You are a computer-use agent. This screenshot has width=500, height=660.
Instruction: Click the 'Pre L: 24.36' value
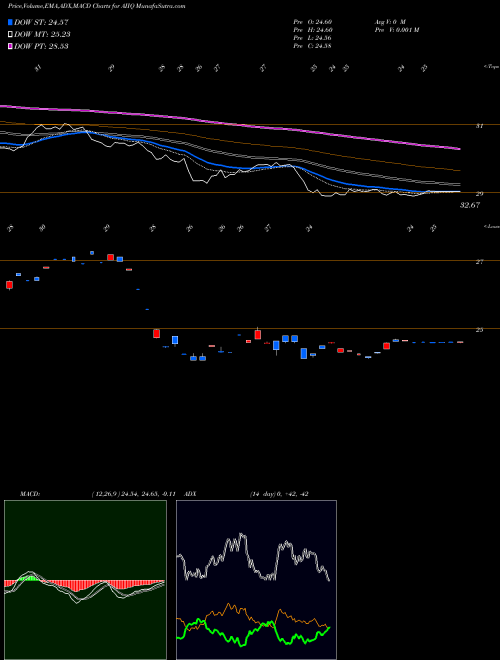[312, 38]
